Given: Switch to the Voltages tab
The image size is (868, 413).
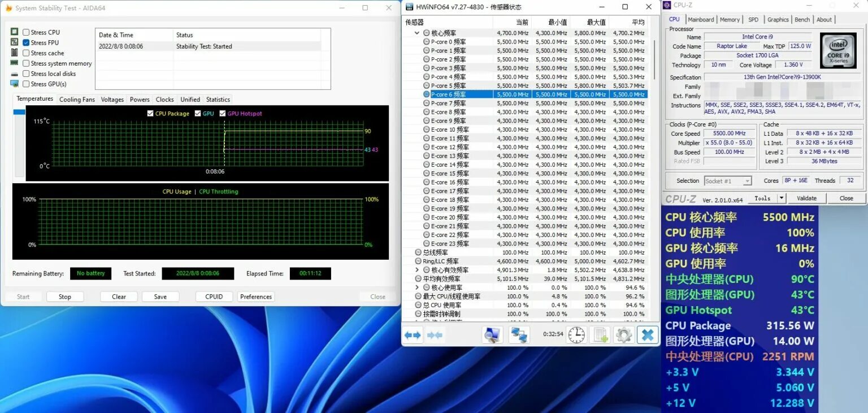Looking at the screenshot, I should click(112, 100).
